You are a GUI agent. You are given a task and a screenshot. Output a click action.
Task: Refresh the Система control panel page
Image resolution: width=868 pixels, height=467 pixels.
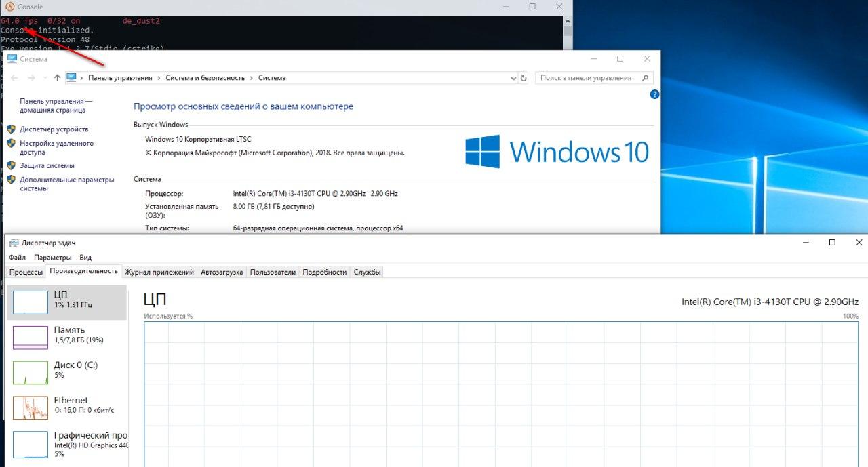pyautogui.click(x=524, y=78)
